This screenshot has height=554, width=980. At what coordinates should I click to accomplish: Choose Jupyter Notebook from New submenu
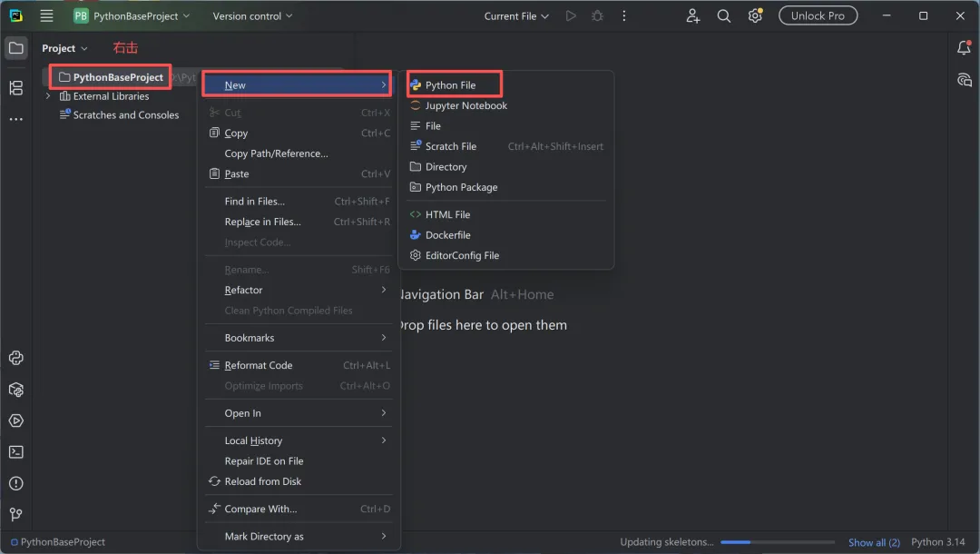coord(506,105)
